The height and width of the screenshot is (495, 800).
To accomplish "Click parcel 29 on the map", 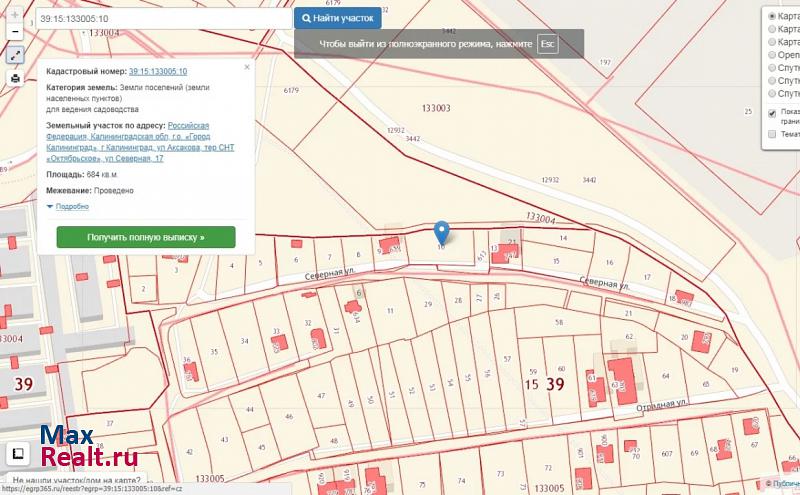I will tap(428, 303).
